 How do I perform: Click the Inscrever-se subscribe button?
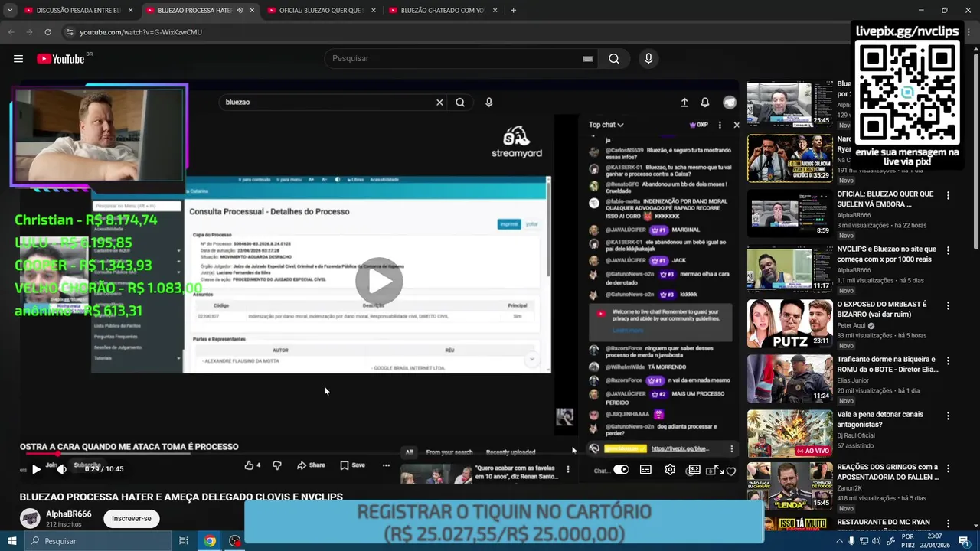pyautogui.click(x=132, y=518)
